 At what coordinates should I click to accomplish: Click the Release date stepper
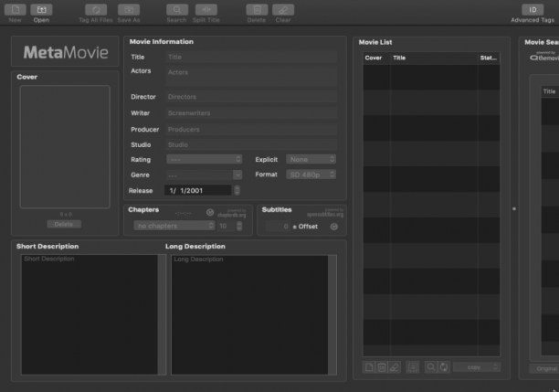(x=237, y=190)
